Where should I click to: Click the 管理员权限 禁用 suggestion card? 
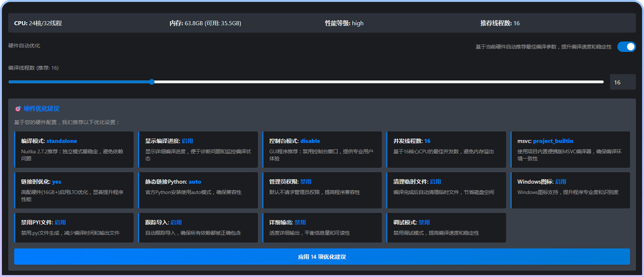point(322,190)
